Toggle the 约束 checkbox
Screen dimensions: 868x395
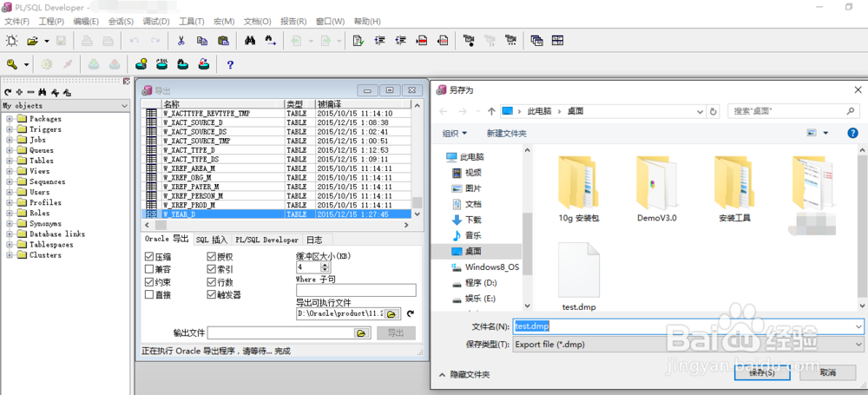[149, 282]
